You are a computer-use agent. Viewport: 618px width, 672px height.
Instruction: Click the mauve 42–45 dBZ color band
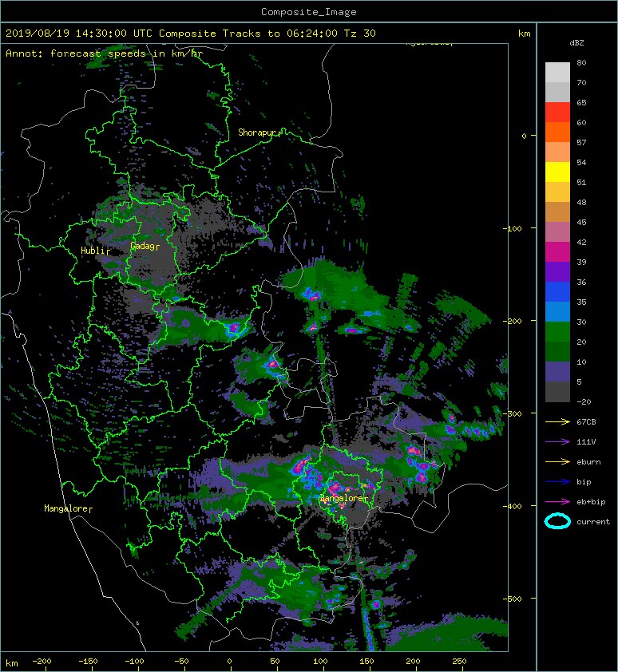[557, 232]
